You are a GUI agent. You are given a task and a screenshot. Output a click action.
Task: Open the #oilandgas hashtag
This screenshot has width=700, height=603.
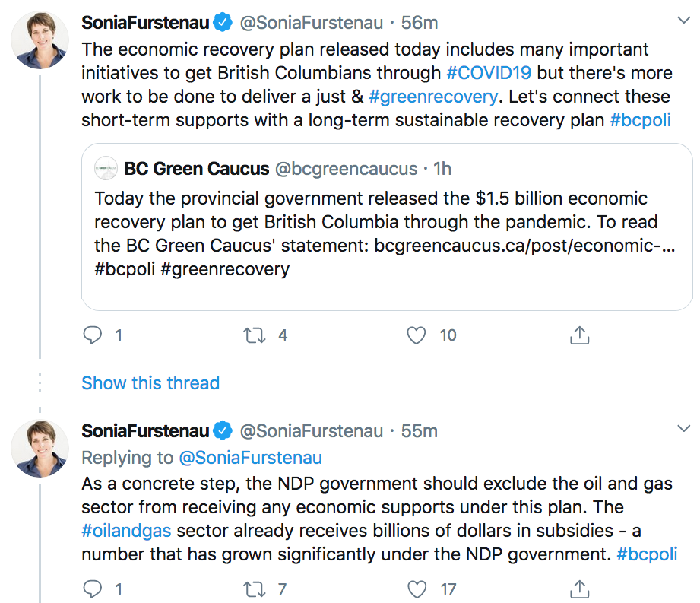(126, 531)
